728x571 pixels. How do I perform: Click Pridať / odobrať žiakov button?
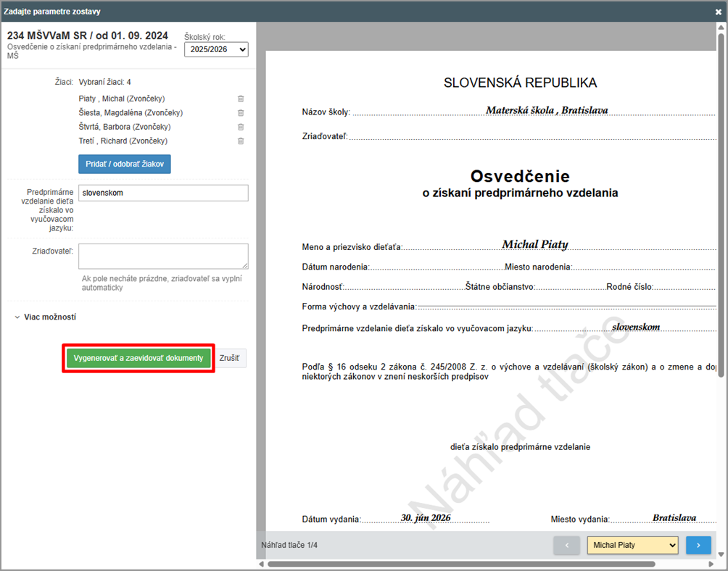(124, 164)
